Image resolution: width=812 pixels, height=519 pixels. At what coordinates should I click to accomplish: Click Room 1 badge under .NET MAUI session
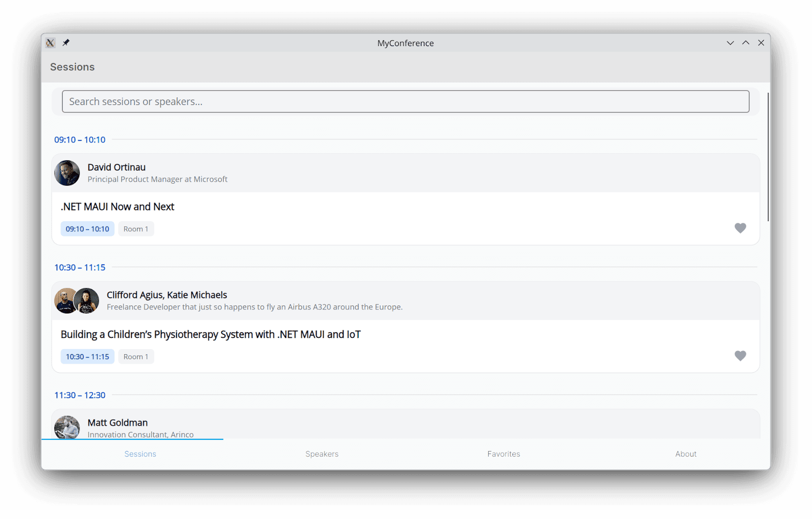[x=136, y=229]
